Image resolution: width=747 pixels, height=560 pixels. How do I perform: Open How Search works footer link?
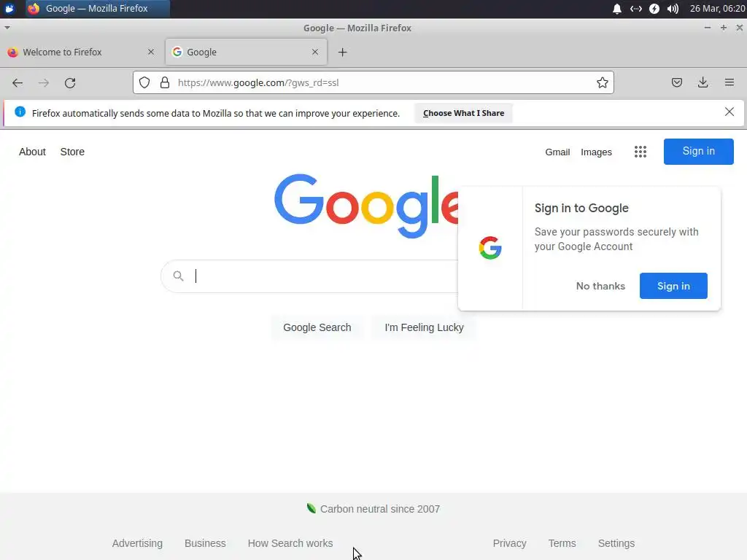coord(290,543)
